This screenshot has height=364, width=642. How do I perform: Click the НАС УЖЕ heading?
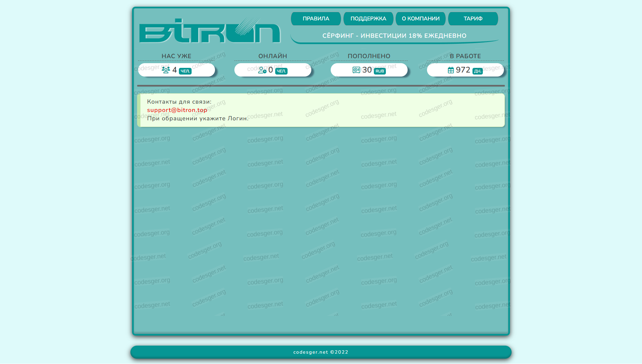pyautogui.click(x=177, y=56)
